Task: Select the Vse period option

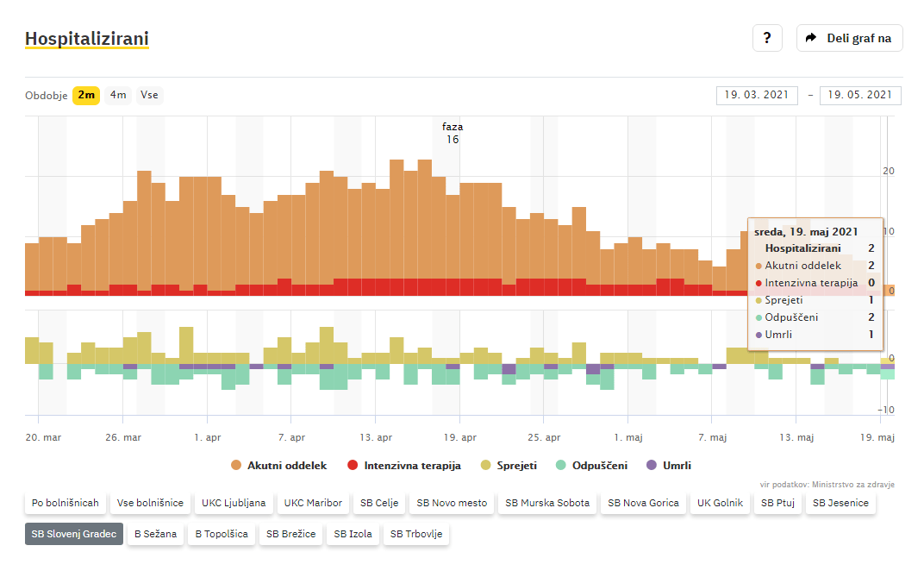Action: click(x=149, y=96)
